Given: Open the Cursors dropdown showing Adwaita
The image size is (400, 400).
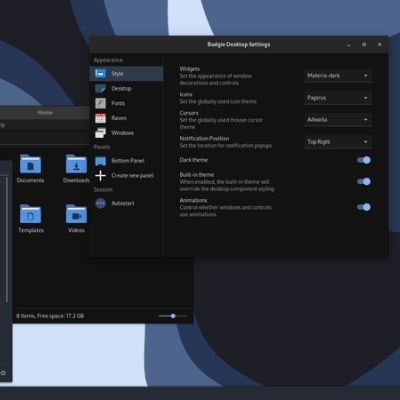Looking at the screenshot, I should coord(338,119).
